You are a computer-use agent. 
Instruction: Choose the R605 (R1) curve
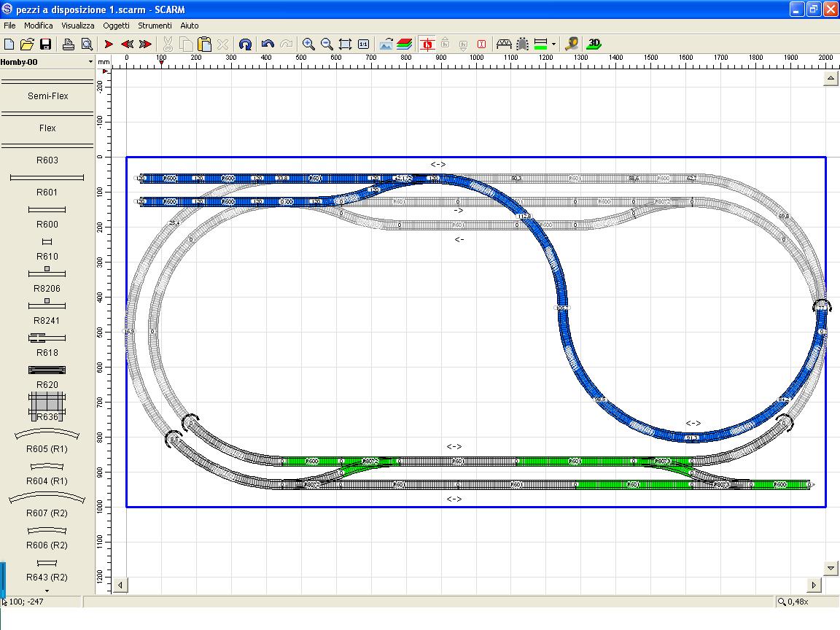point(47,440)
